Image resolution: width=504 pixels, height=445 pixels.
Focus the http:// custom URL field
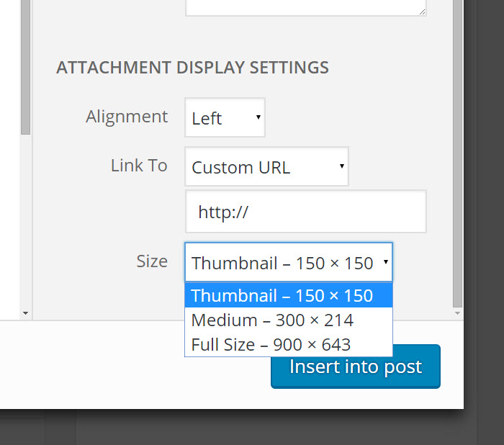(305, 212)
